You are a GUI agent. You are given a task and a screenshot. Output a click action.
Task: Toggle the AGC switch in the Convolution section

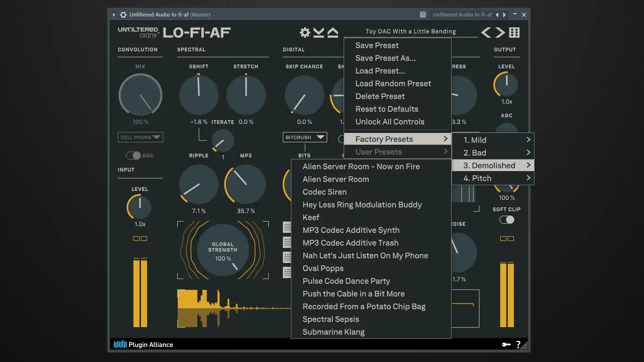tap(133, 156)
